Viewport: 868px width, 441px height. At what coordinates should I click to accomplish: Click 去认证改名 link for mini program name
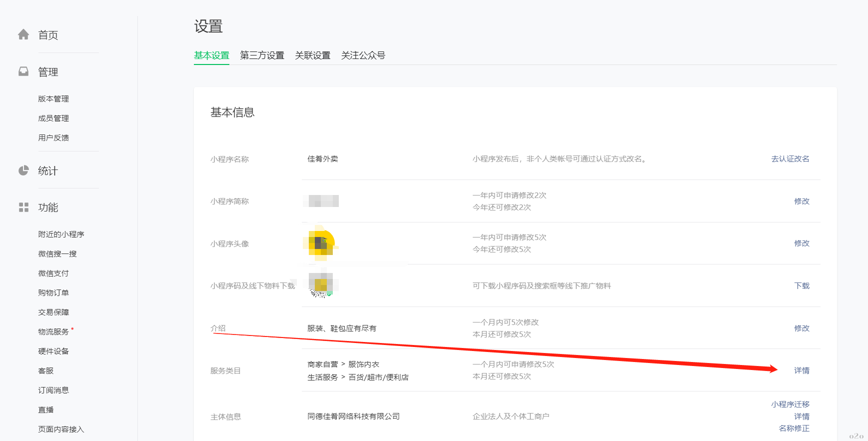(x=790, y=159)
